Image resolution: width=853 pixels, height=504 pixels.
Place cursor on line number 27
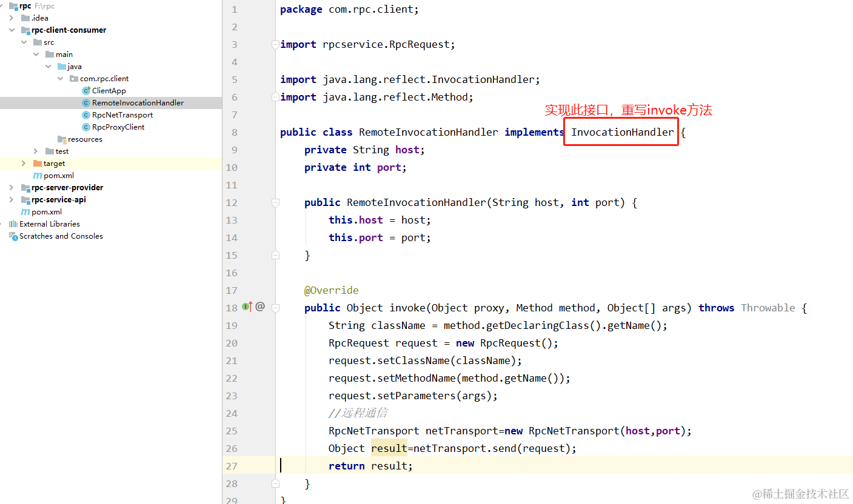tap(232, 466)
